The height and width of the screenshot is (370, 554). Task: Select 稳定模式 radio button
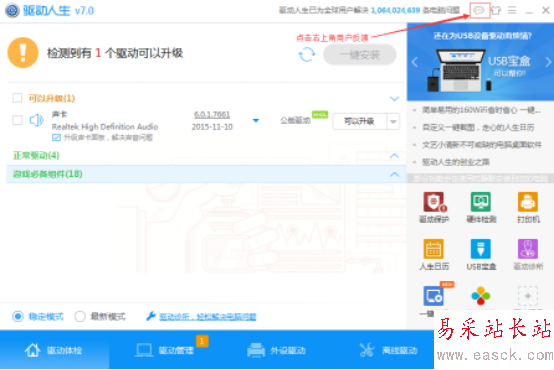click(18, 316)
